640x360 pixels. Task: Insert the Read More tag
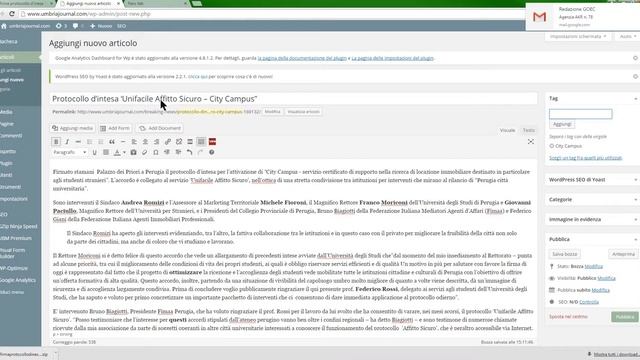[x=190, y=142]
